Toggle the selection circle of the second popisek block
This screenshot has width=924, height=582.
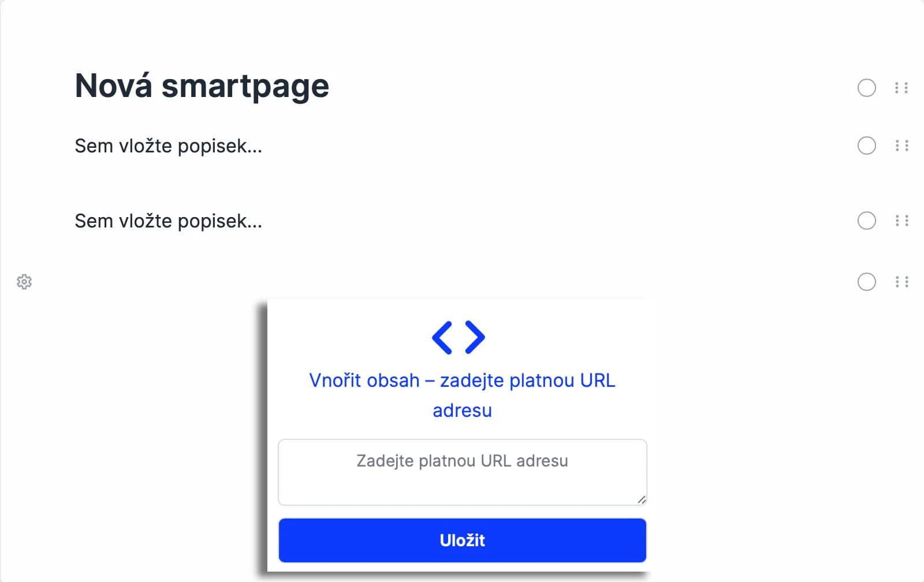(866, 221)
